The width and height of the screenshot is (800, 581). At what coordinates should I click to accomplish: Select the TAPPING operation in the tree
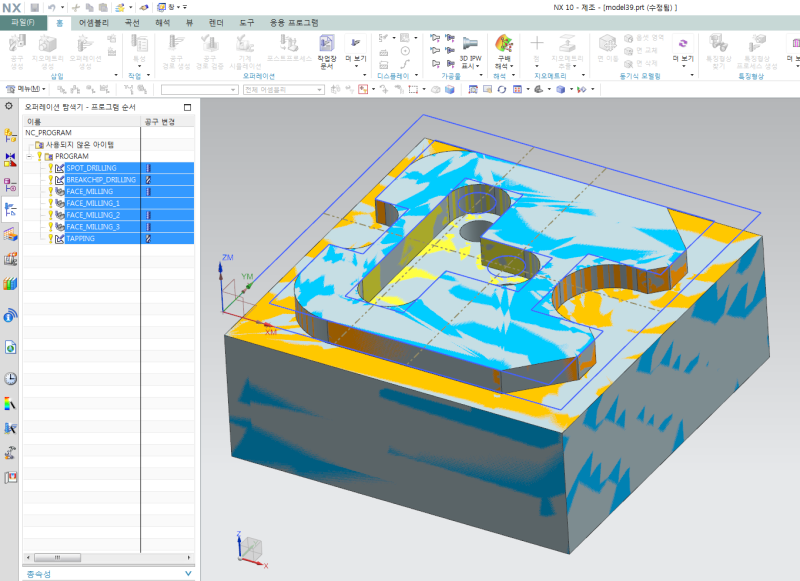82,239
